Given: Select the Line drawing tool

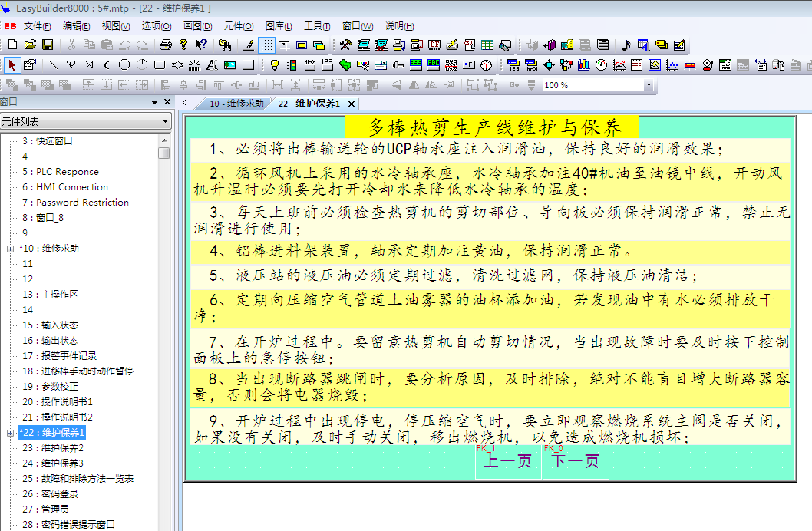Looking at the screenshot, I should point(53,64).
